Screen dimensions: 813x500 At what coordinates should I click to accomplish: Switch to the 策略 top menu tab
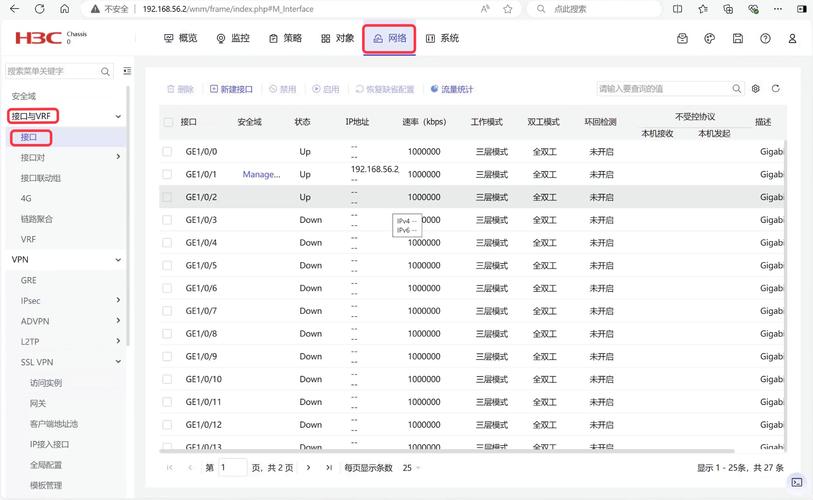[x=285, y=38]
